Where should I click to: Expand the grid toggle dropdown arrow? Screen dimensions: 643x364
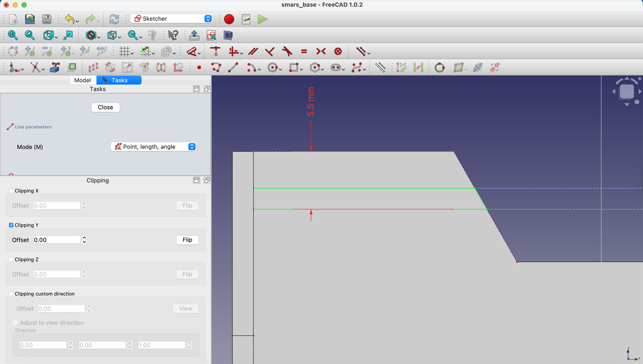(133, 54)
